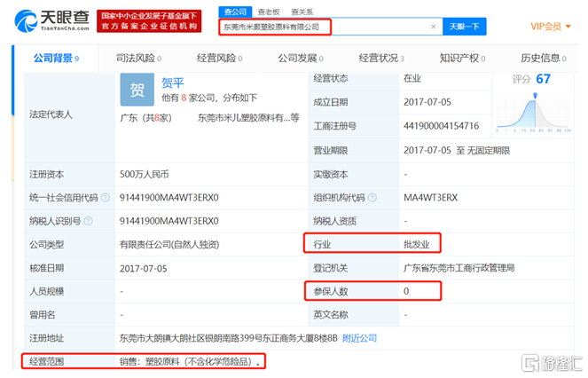Image resolution: width=588 pixels, height=378 pixels.
Task: Click the red 官方备案企业征信机构 banner
Action: (149, 21)
